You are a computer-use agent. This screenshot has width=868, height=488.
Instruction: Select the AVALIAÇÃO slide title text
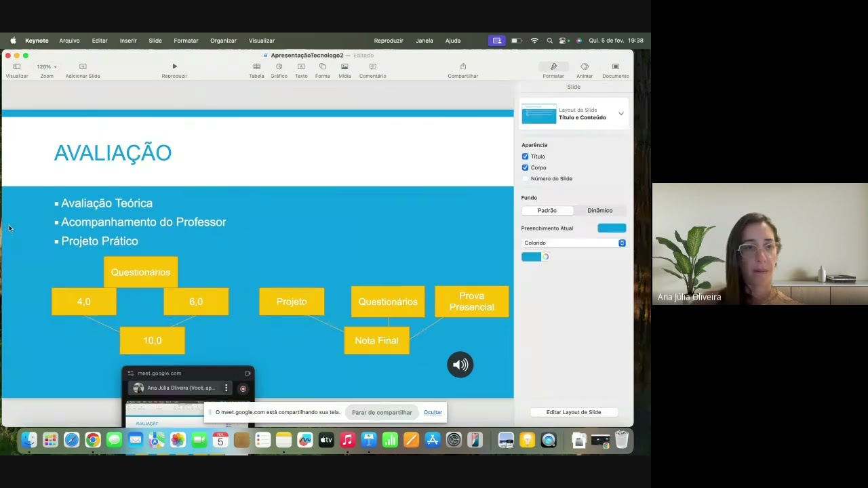point(113,152)
